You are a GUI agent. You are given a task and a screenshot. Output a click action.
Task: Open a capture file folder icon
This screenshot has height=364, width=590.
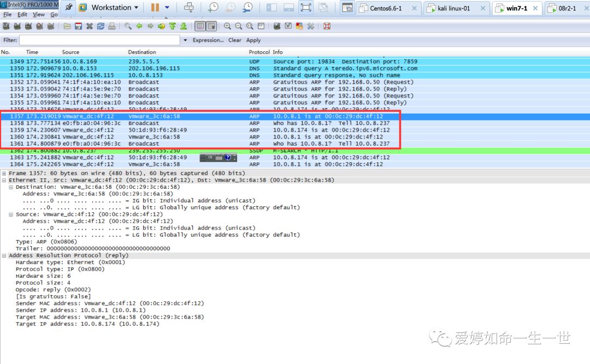tap(67, 26)
